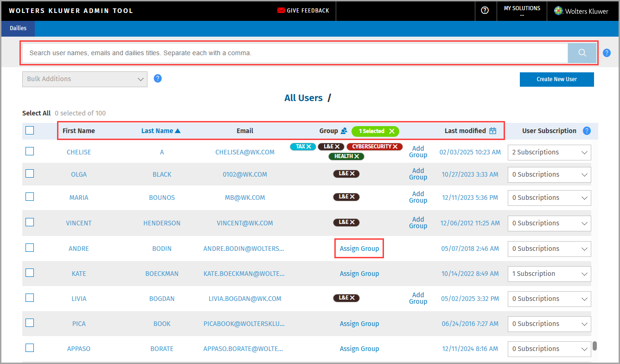The width and height of the screenshot is (620, 364).
Task: Remove L&E tag from Chelise's row
Action: [x=337, y=147]
